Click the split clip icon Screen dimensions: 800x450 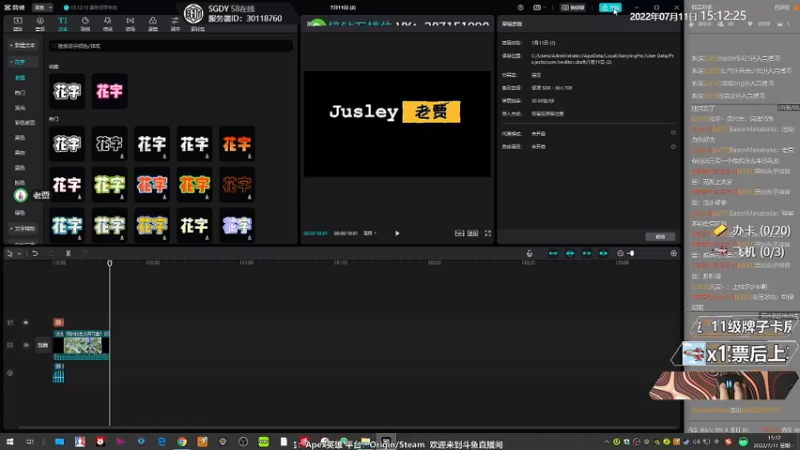pyautogui.click(x=68, y=254)
